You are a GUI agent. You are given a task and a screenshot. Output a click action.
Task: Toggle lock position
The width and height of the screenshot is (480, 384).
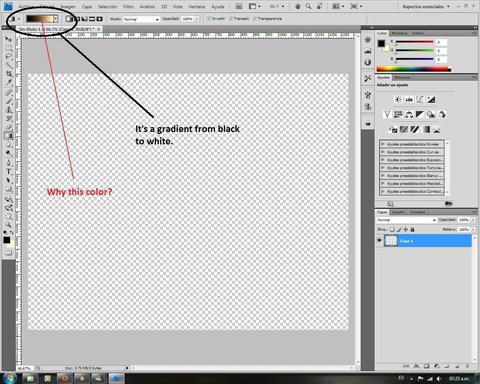(x=406, y=229)
